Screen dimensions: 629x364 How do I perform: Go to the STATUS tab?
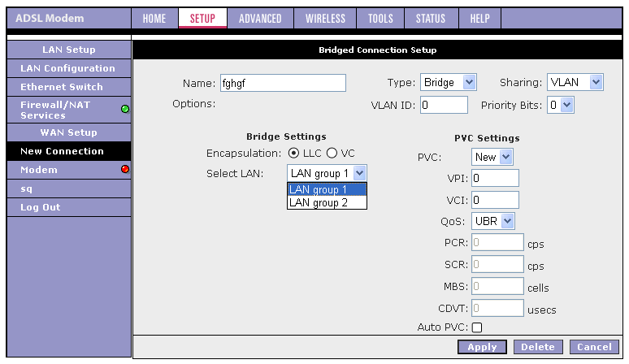[430, 19]
